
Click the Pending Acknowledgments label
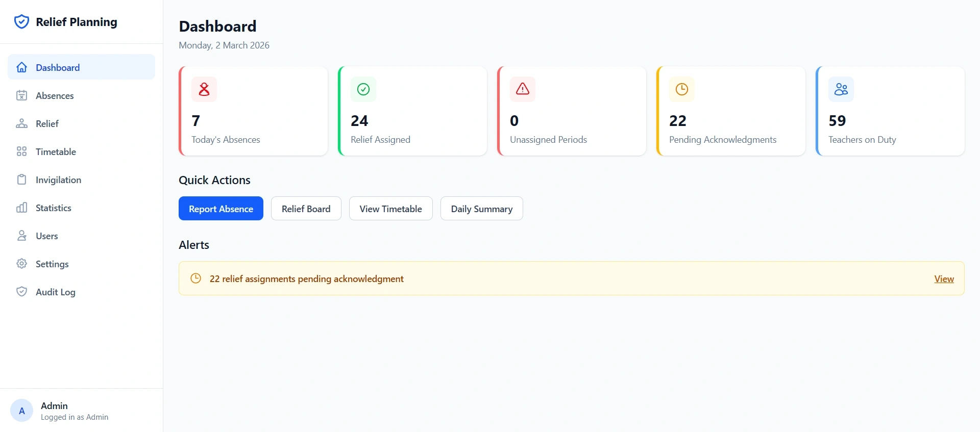[x=723, y=140]
